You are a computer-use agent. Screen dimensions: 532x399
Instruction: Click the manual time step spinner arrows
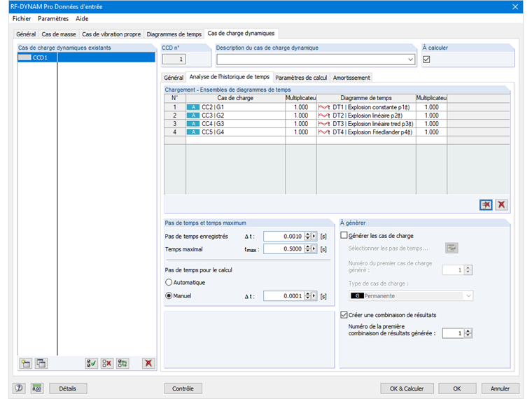tap(307, 296)
